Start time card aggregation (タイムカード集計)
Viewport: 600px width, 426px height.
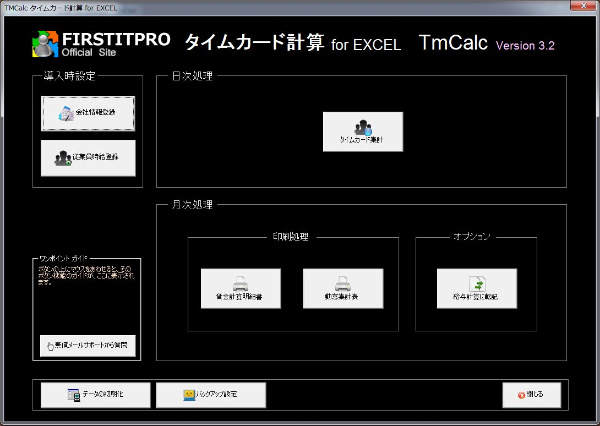[x=363, y=132]
